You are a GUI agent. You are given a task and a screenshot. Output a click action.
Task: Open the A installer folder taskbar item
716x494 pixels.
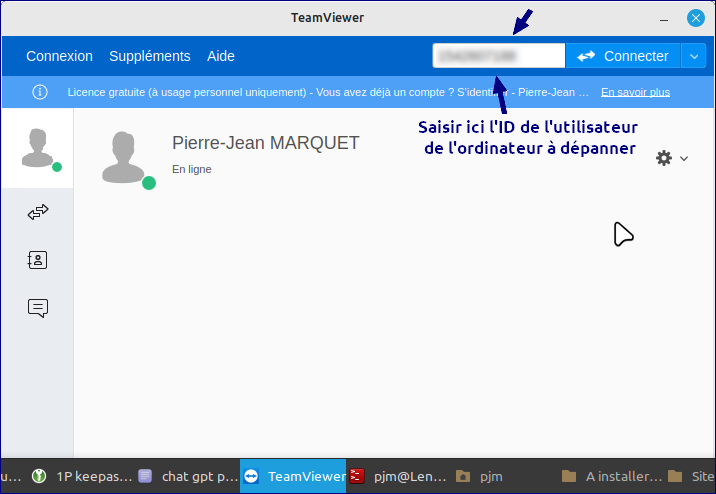click(612, 476)
